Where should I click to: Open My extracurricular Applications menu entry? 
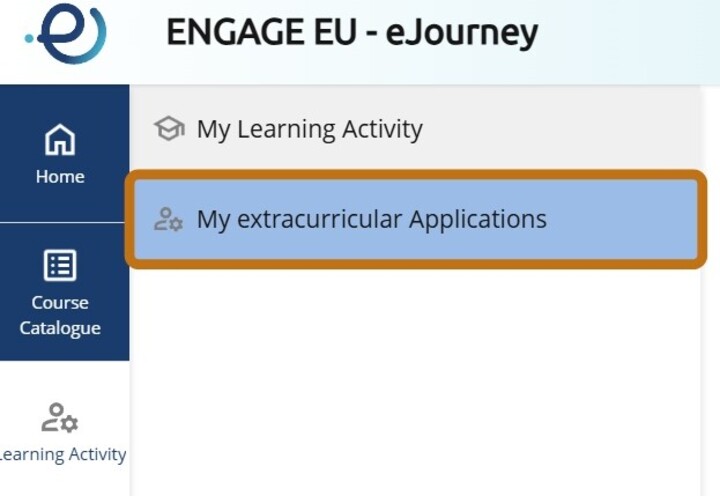point(371,219)
